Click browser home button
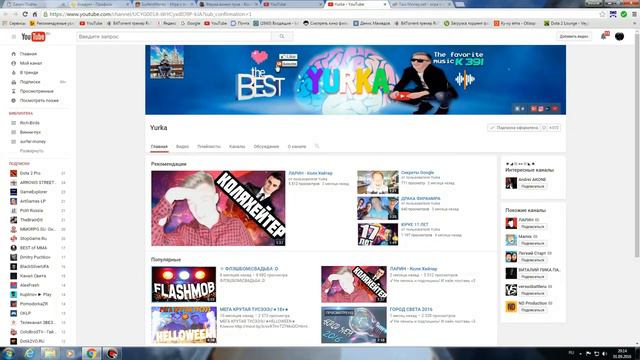640x360 pixels. click(x=35, y=14)
